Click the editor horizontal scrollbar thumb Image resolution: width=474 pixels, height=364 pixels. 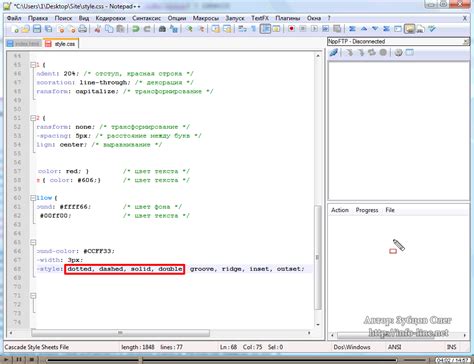pyautogui.click(x=121, y=333)
